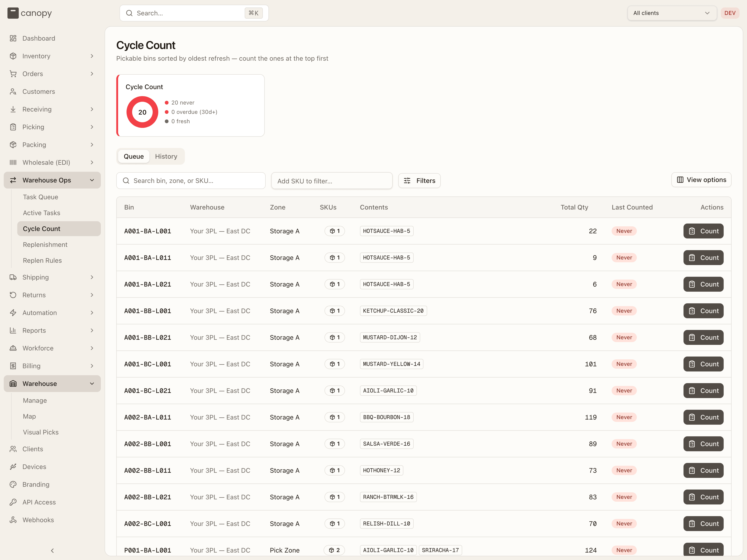Open Devices via its plug icon
Viewport: 747px width, 560px height.
point(13,466)
